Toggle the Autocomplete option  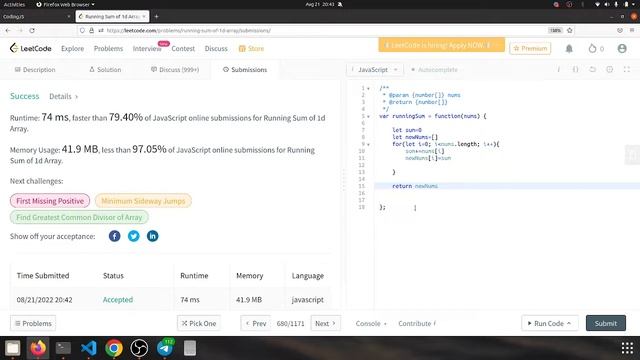434,69
